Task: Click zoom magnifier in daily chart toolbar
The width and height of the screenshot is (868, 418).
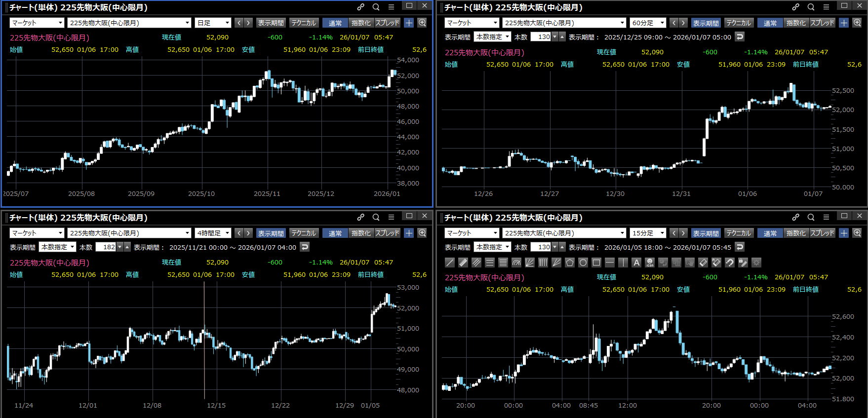Action: point(422,23)
